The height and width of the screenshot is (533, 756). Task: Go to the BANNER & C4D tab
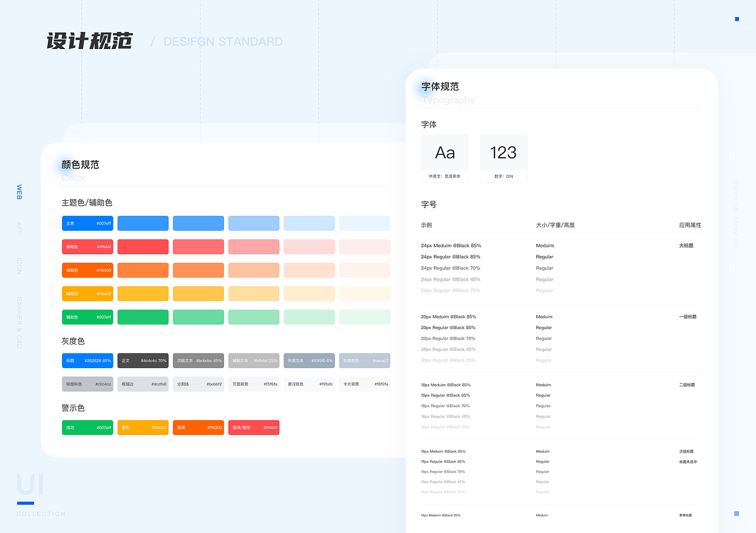[19, 323]
